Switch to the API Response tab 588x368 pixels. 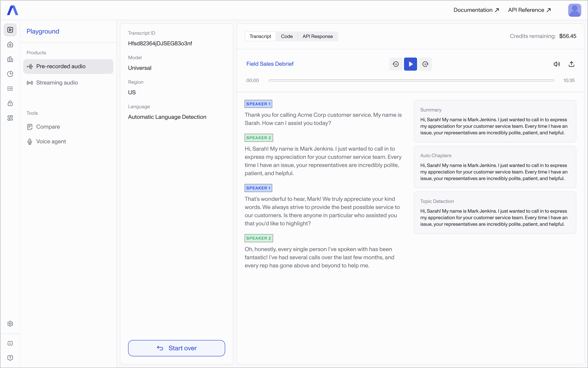tap(318, 36)
